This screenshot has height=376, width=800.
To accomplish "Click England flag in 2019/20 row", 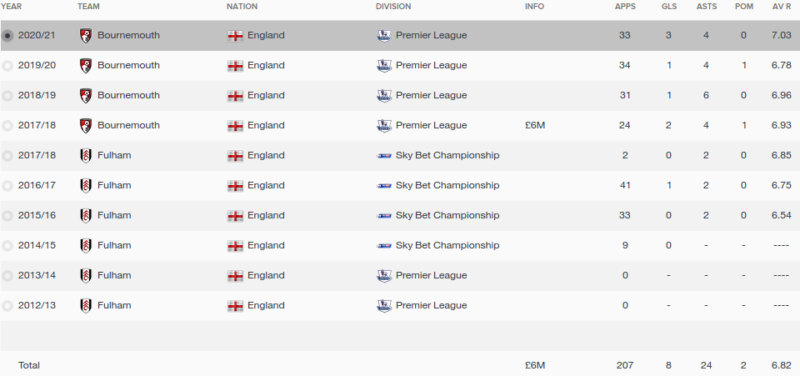I will pyautogui.click(x=235, y=66).
